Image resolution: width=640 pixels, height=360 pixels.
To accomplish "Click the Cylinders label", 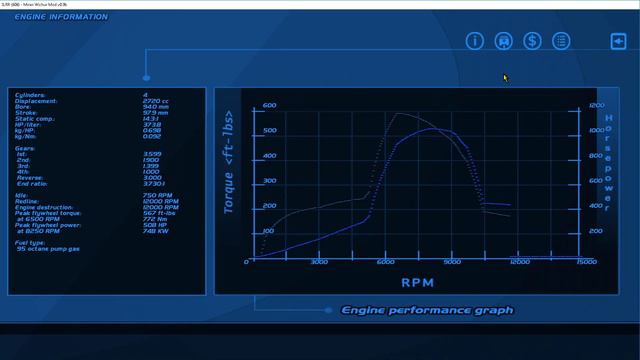I will pos(30,95).
